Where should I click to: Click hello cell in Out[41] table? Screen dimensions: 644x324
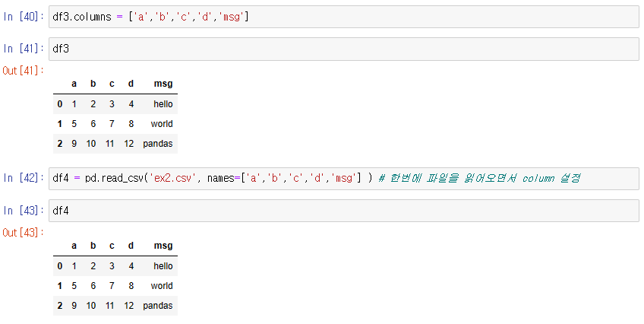pos(163,104)
